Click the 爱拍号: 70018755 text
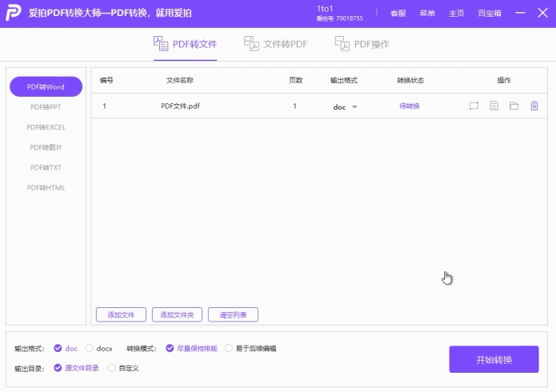556x392 pixels. pyautogui.click(x=340, y=18)
